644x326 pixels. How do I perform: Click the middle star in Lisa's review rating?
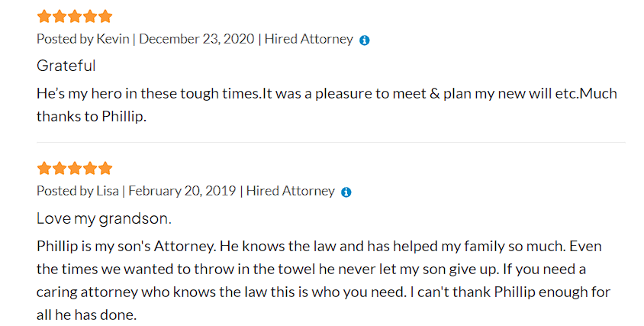75,169
